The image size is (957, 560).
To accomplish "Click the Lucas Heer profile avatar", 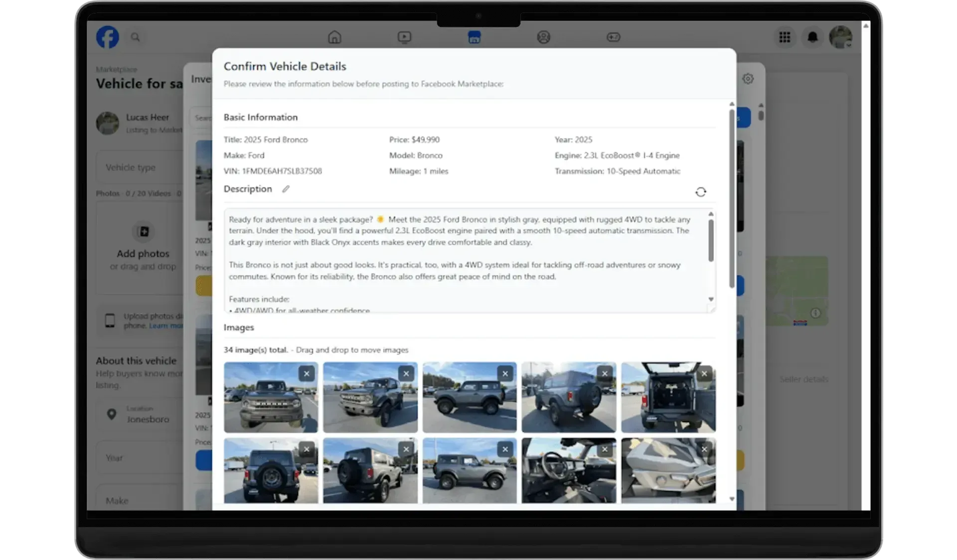I will click(108, 123).
